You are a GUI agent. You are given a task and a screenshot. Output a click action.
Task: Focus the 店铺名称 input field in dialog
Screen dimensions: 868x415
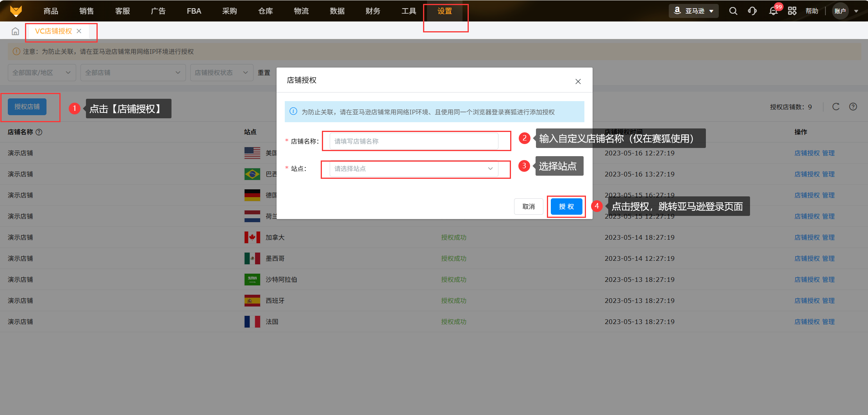pos(414,141)
